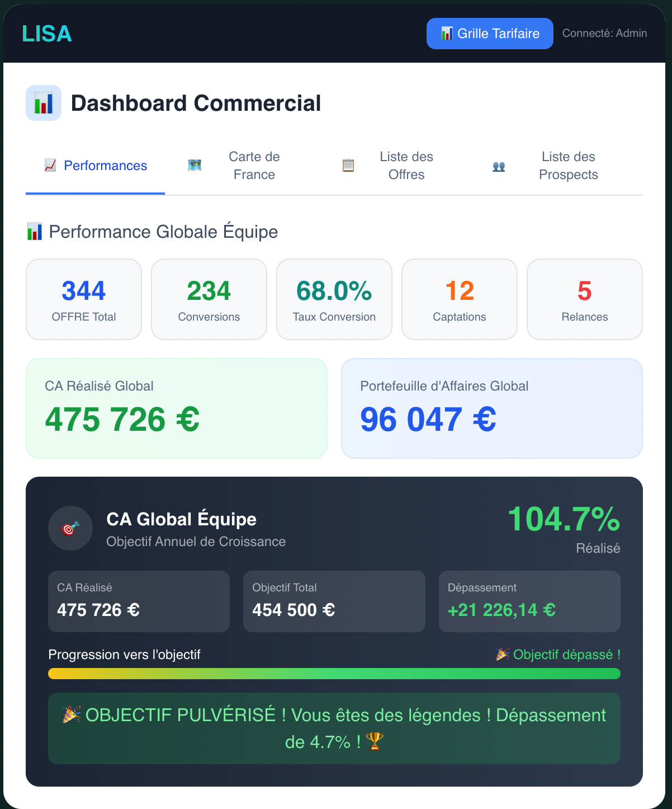Click the LISA logo
This screenshot has width=672, height=809.
(x=46, y=34)
